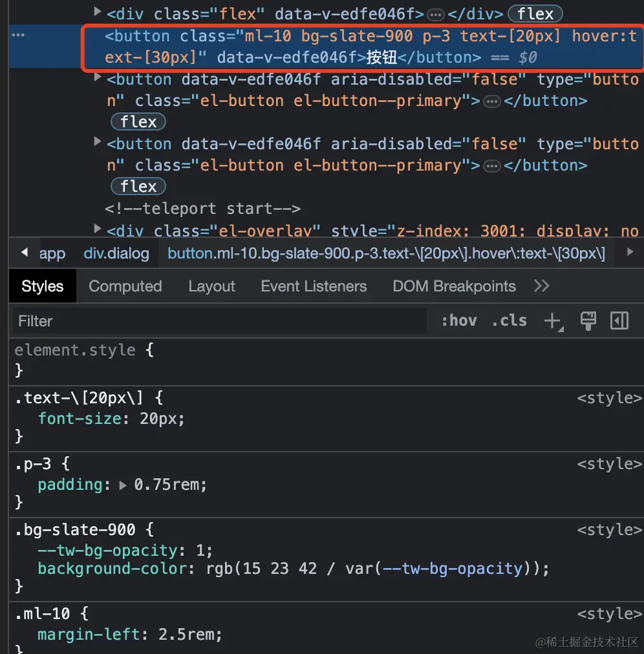
Task: Select the app breadcrumb
Action: click(x=52, y=253)
